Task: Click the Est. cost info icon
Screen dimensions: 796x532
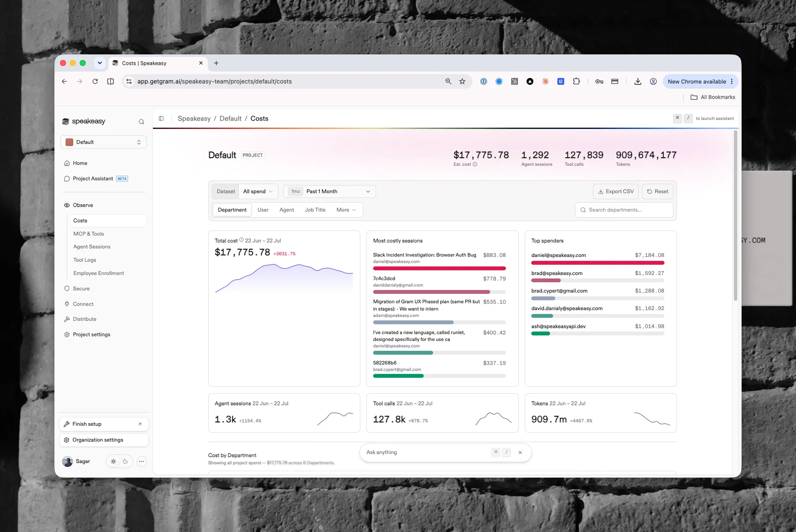Action: pos(475,164)
